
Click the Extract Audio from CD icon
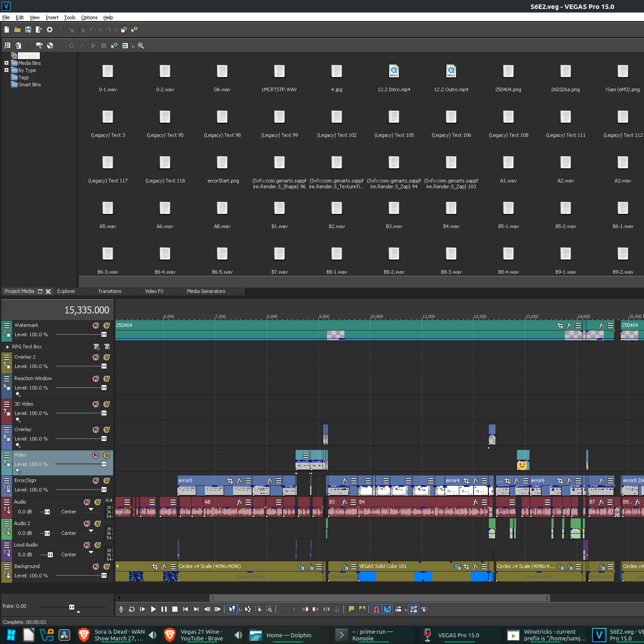[50, 46]
